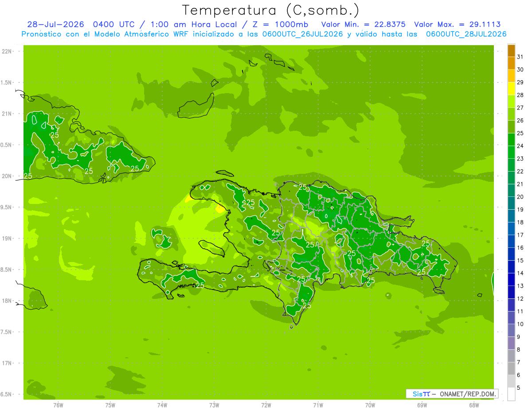This screenshot has height=411, width=532.
Task: Click the '70W' longitude label
Action: tap(370, 405)
